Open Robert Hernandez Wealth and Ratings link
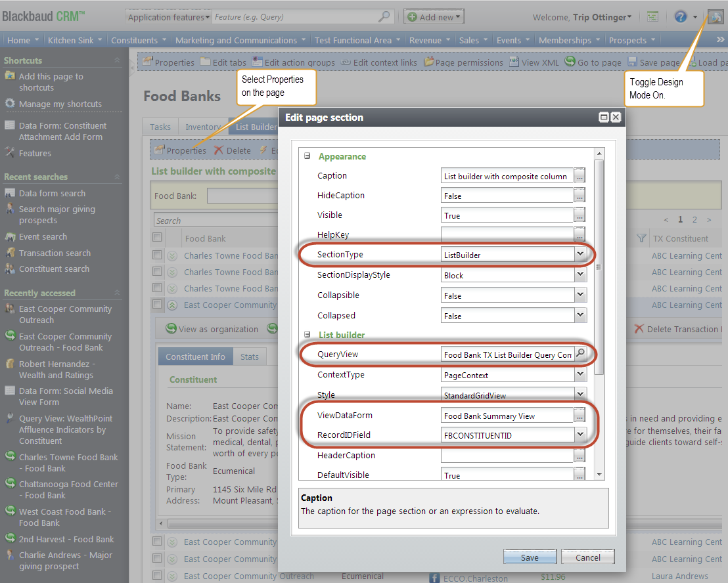The width and height of the screenshot is (728, 583). tap(57, 370)
